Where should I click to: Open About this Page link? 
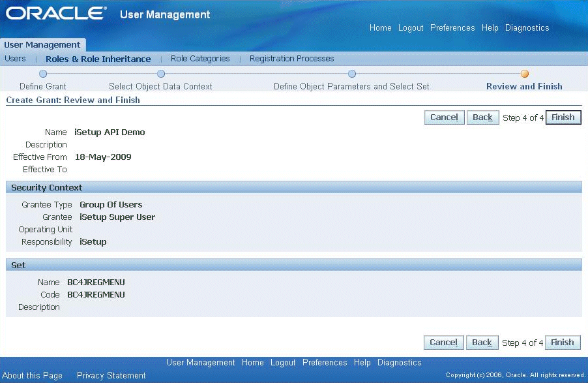[x=32, y=375]
